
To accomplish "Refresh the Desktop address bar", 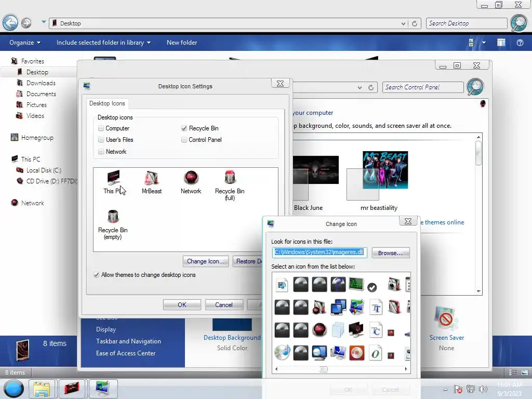I will pyautogui.click(x=415, y=23).
